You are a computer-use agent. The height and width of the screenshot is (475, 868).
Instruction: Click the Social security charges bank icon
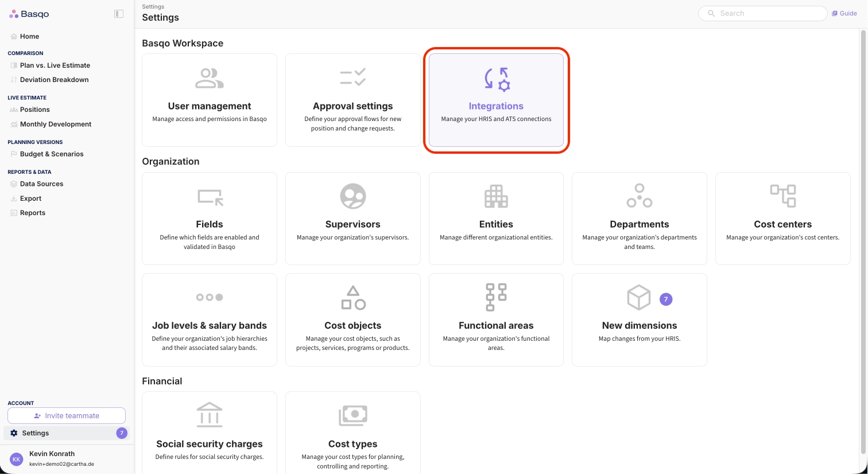(x=210, y=415)
